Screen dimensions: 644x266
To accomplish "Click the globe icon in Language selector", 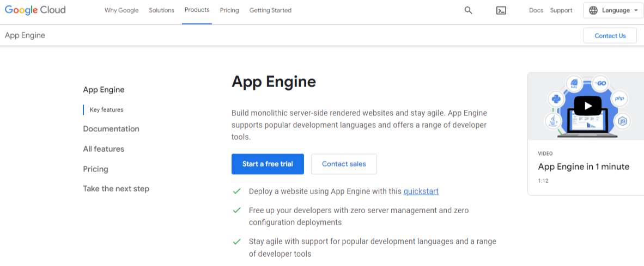I will [593, 11].
